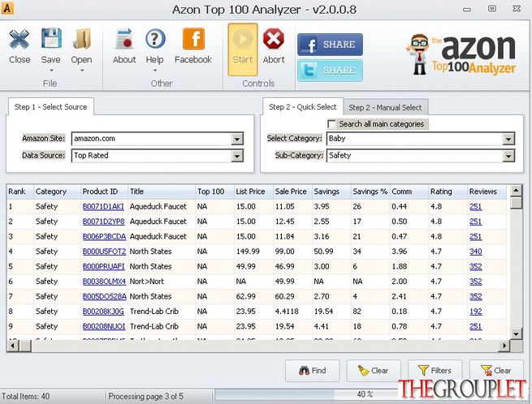Viewport: 532px width, 404px height.
Task: Select the Step 2 - Quick Select tab
Action: (x=302, y=107)
